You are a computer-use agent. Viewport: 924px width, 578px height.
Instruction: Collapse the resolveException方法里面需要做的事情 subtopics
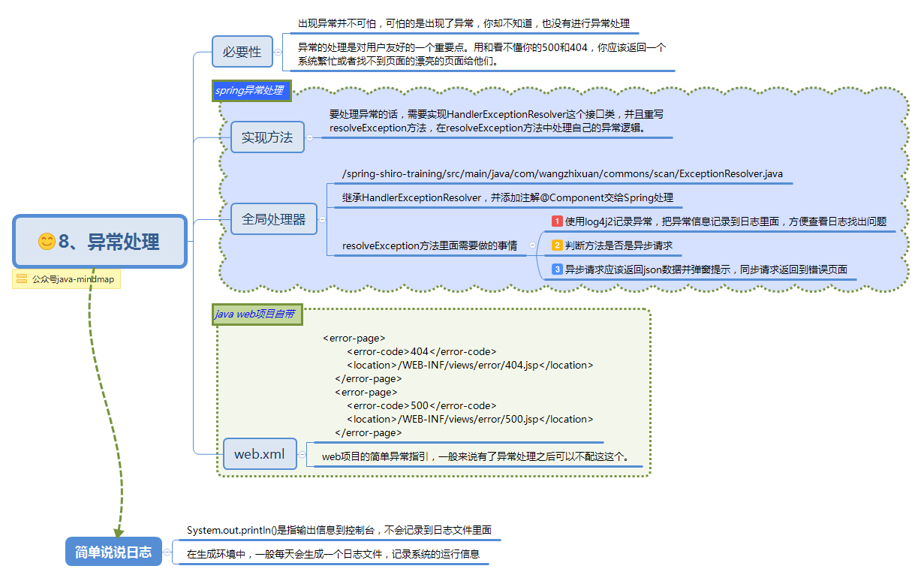coord(533,245)
